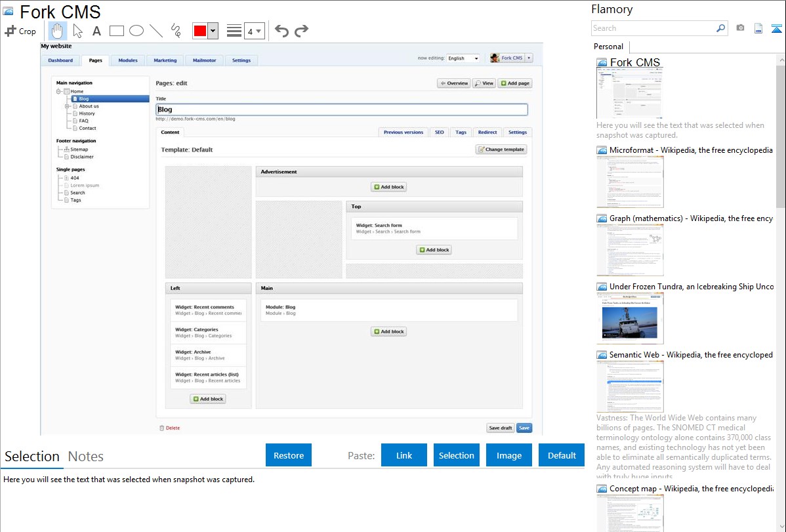Click the snapshot list scroll-down arrow

point(781,527)
